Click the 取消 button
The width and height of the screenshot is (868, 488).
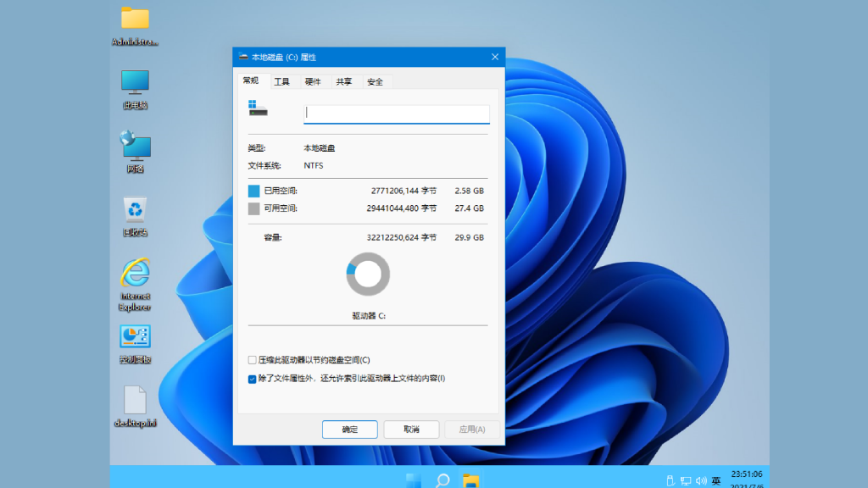411,430
